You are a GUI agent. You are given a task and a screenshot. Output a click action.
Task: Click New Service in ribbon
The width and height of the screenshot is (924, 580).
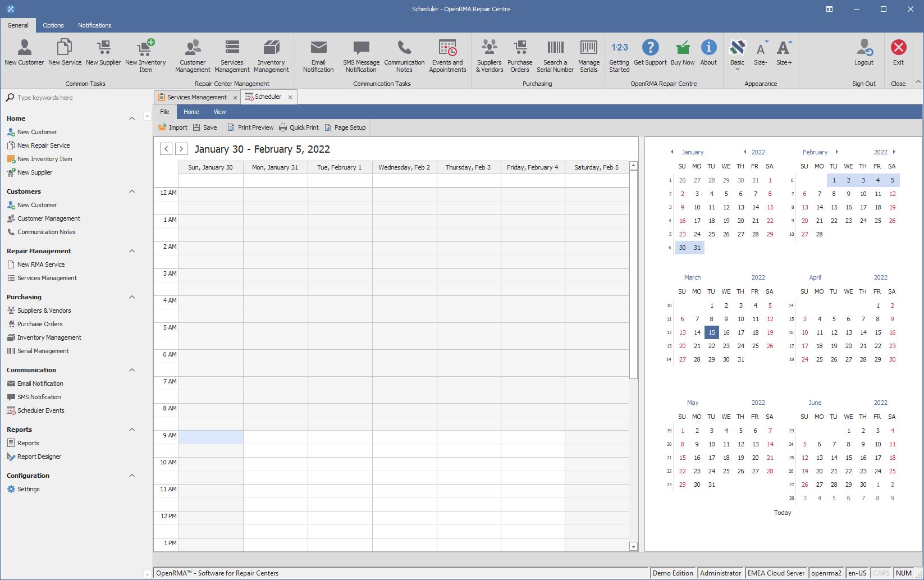[65, 53]
